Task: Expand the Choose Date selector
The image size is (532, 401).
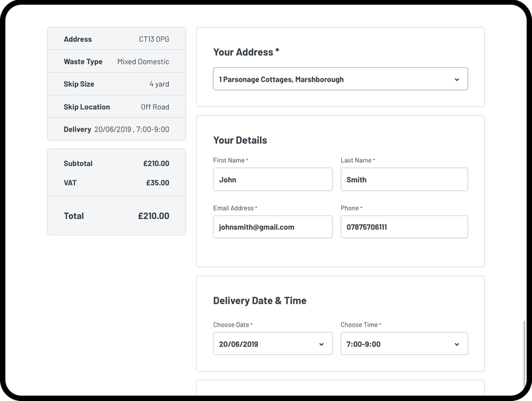Action: 273,343
